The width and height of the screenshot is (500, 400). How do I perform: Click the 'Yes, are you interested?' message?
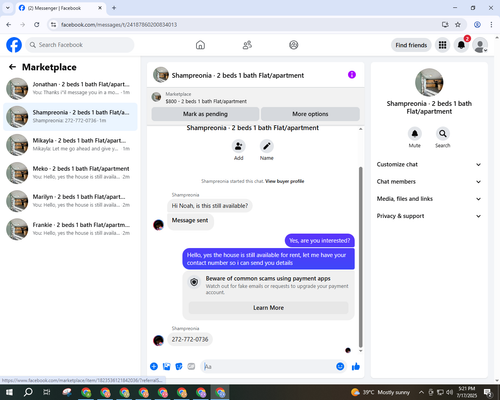[320, 240]
